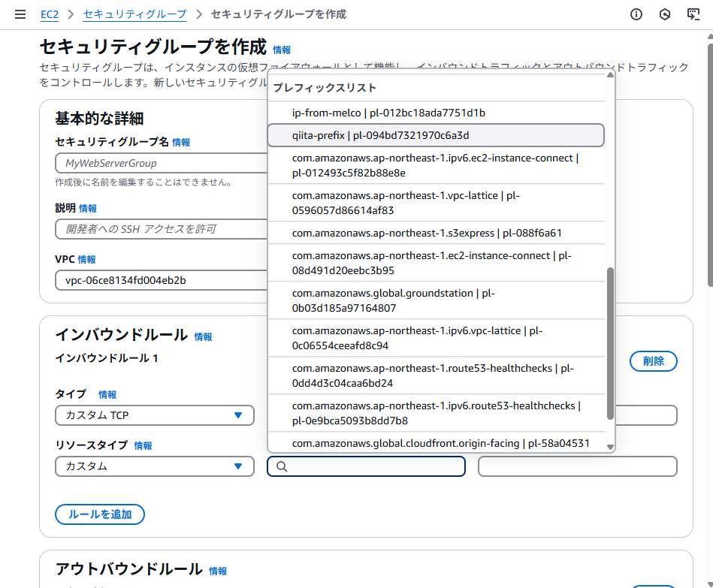Image resolution: width=713 pixels, height=588 pixels.
Task: Open the リソースタイプ dropdown showing カスタム
Action: (x=155, y=466)
